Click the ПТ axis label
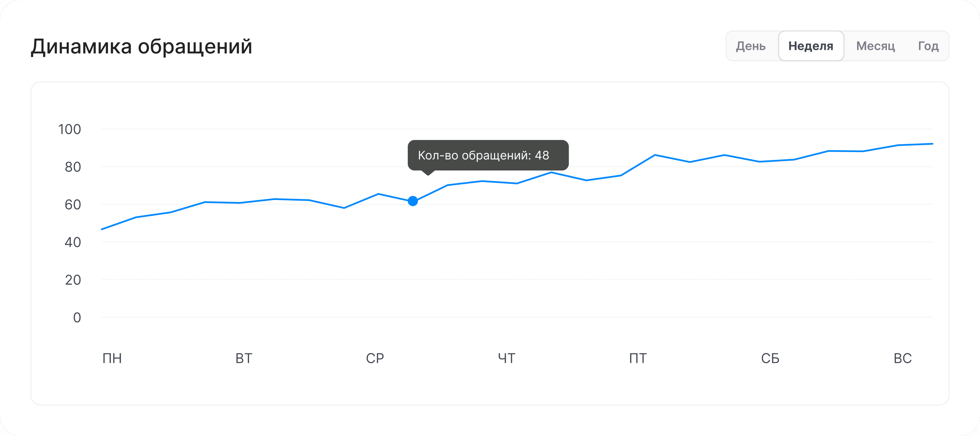 [x=638, y=358]
